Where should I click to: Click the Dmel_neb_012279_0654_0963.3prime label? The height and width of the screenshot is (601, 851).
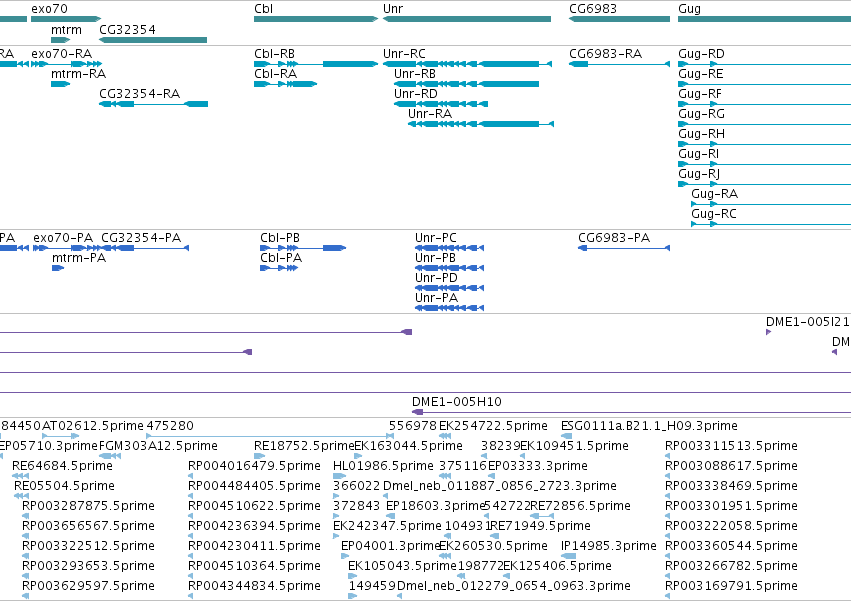tap(514, 586)
